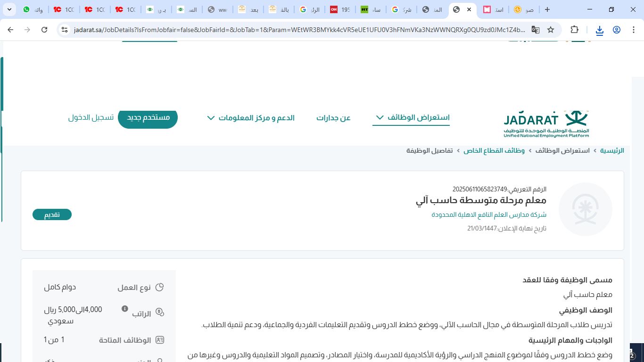Click the job ID number 20250611065823749
644x362 pixels.
click(x=479, y=189)
